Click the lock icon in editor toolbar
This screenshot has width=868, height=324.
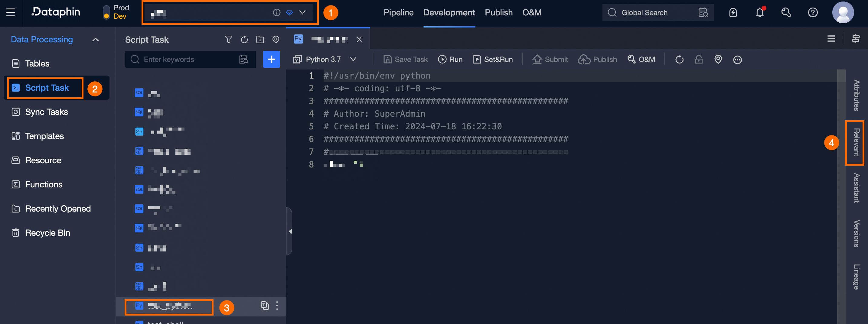(x=699, y=59)
